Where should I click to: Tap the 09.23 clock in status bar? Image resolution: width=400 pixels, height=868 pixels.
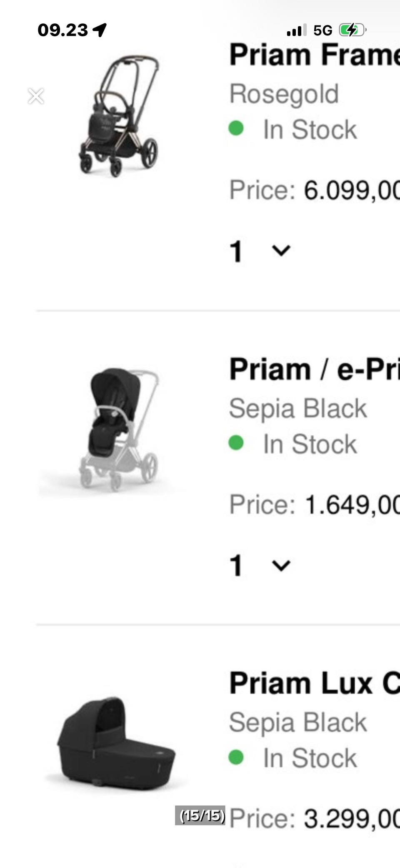pos(62,30)
